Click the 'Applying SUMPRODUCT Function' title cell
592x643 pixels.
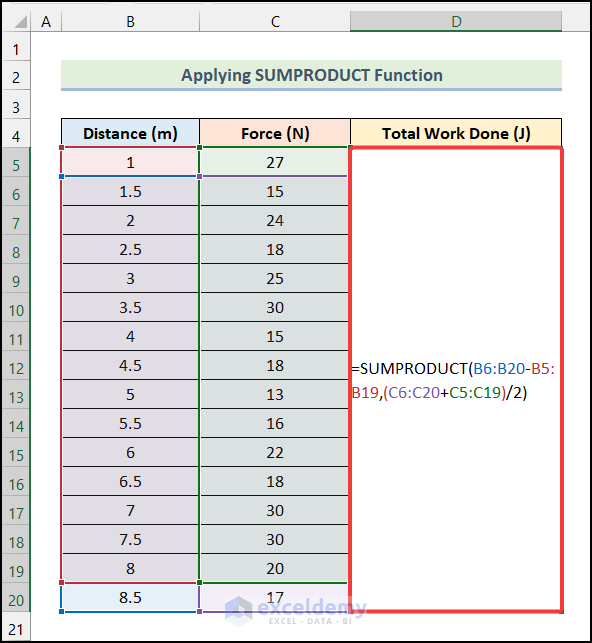(x=312, y=75)
